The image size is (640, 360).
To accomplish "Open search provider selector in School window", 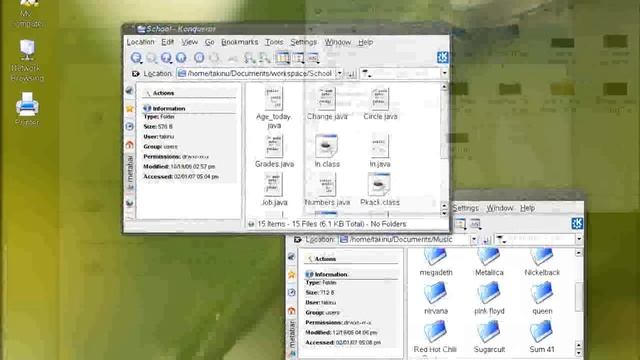I will pos(366,73).
